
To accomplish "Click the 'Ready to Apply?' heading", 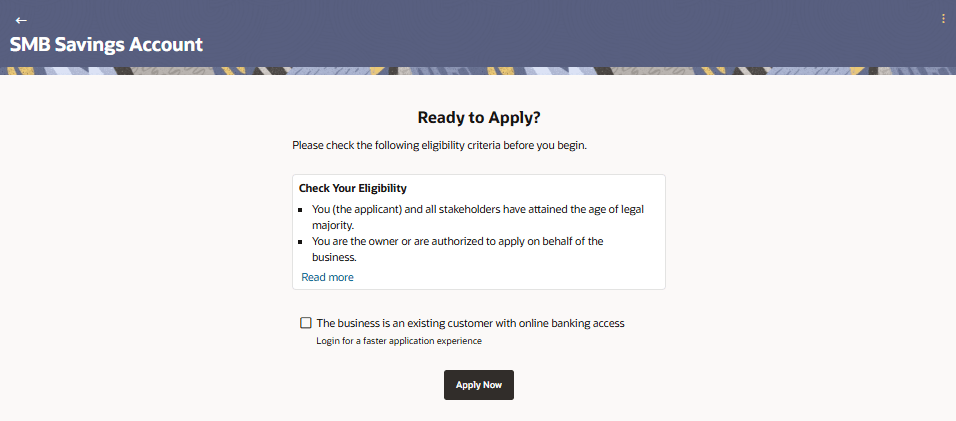I will pos(478,117).
